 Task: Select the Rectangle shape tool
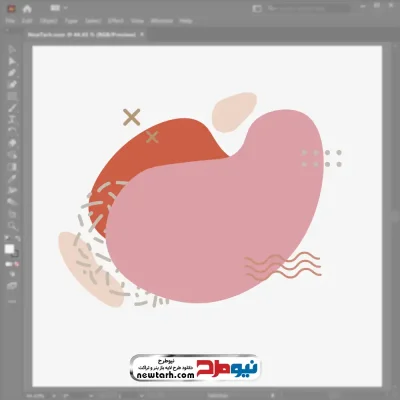[x=12, y=97]
